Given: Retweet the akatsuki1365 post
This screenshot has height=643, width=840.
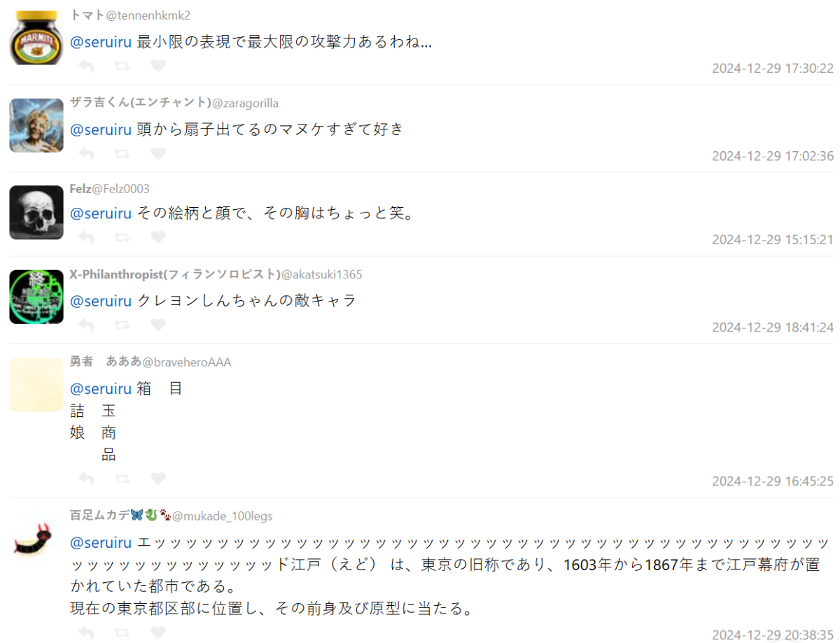Looking at the screenshot, I should pyautogui.click(x=122, y=325).
